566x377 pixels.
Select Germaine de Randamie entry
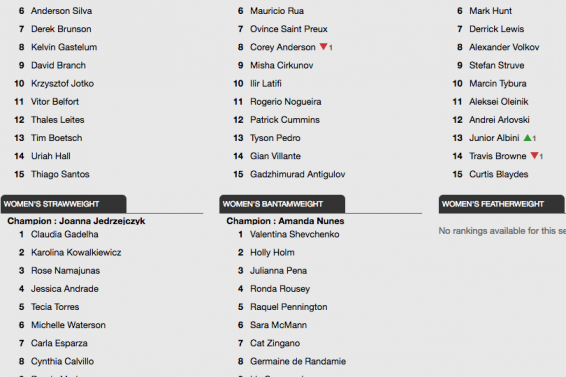(x=298, y=361)
